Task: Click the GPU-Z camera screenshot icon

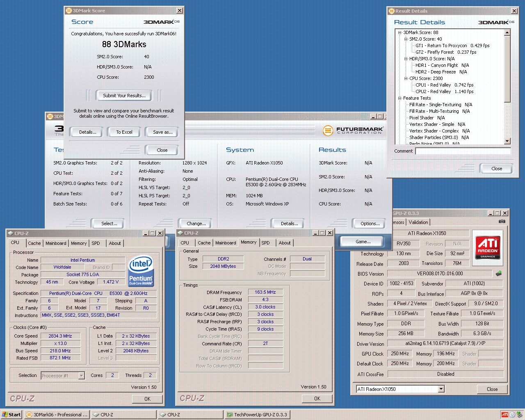Action: tap(502, 221)
